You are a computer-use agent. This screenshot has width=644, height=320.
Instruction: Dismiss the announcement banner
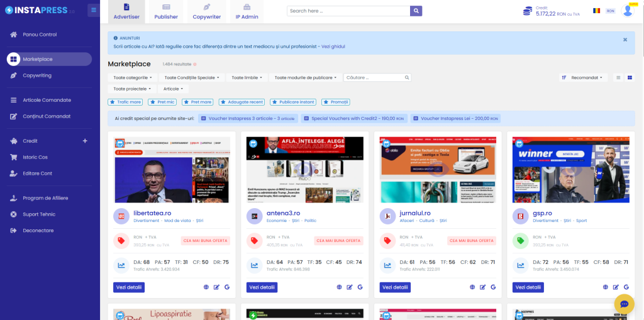(x=625, y=40)
